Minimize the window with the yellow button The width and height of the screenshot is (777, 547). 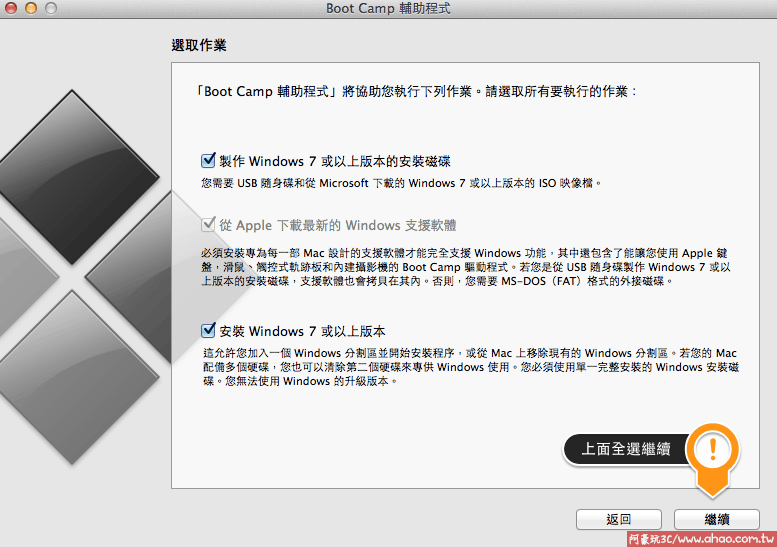coord(31,8)
